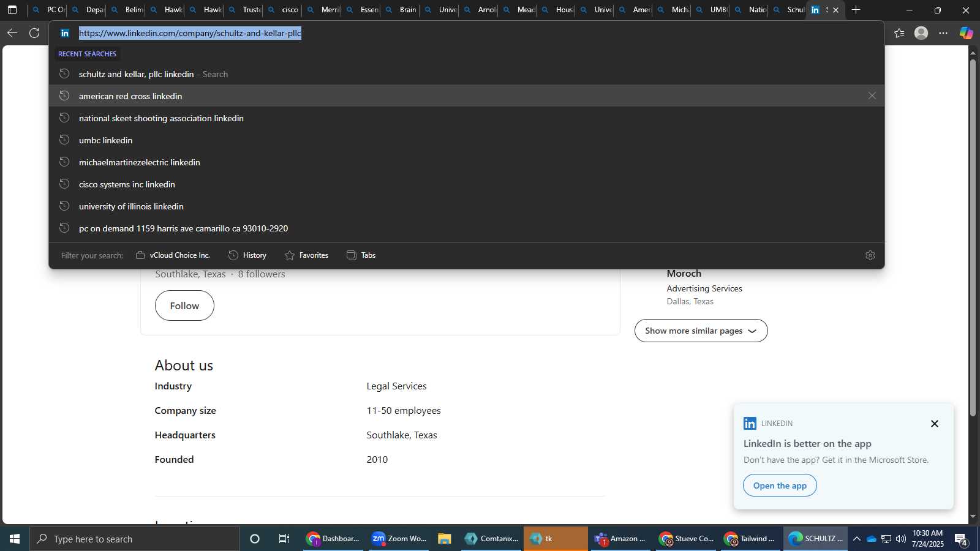Switch to the Truste tab

244,10
